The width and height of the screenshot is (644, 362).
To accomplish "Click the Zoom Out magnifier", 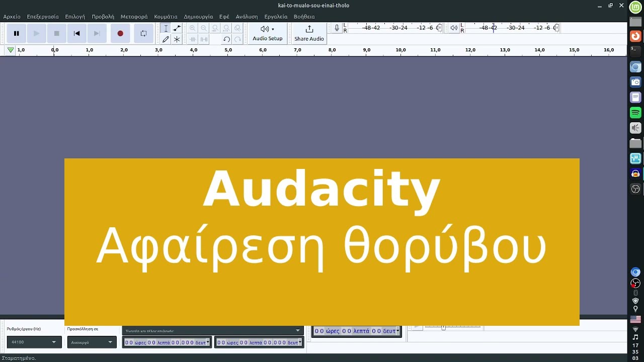I will click(x=204, y=28).
